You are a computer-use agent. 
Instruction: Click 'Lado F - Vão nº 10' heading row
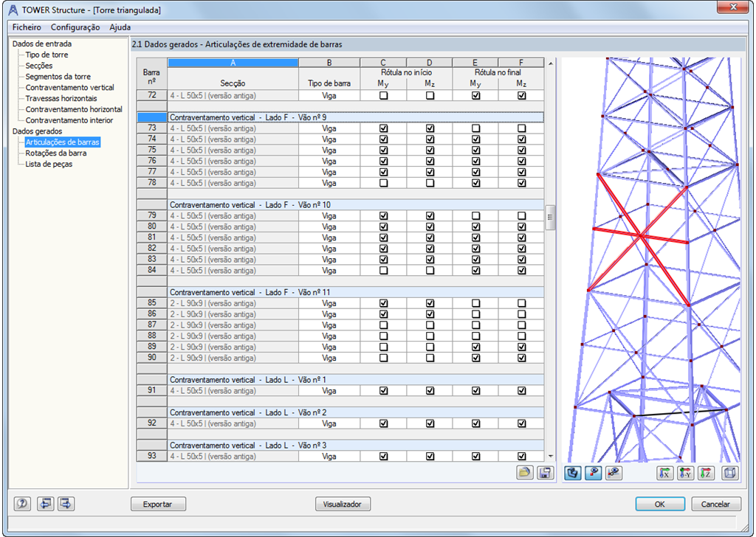356,204
